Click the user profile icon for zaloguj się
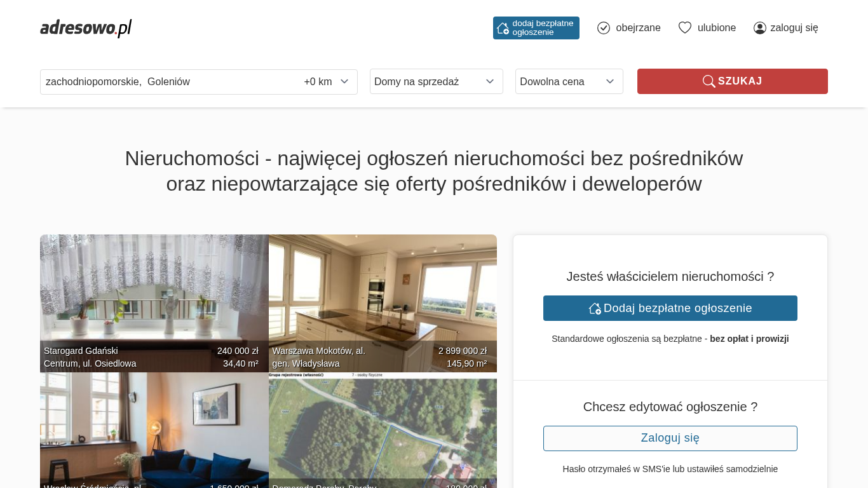 [x=760, y=28]
